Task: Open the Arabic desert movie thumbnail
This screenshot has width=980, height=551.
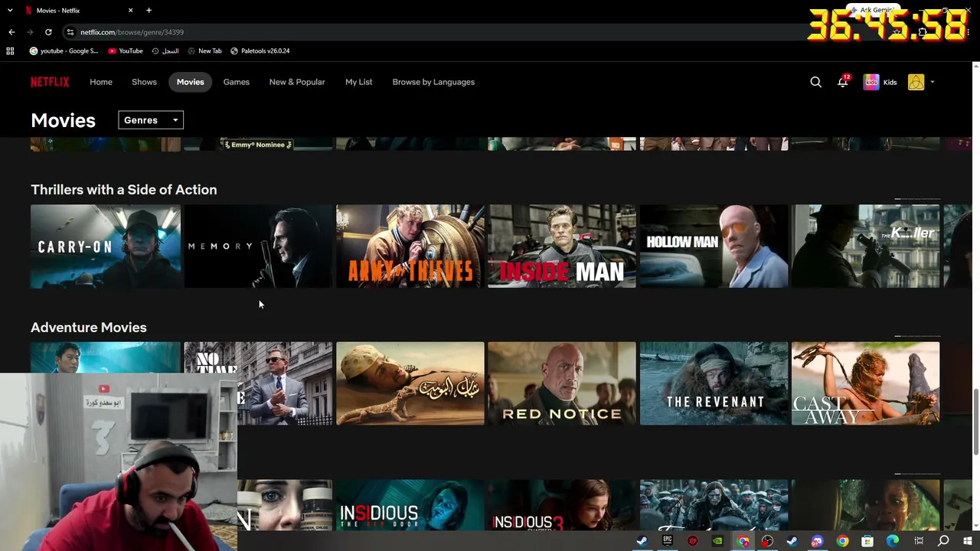Action: point(410,383)
